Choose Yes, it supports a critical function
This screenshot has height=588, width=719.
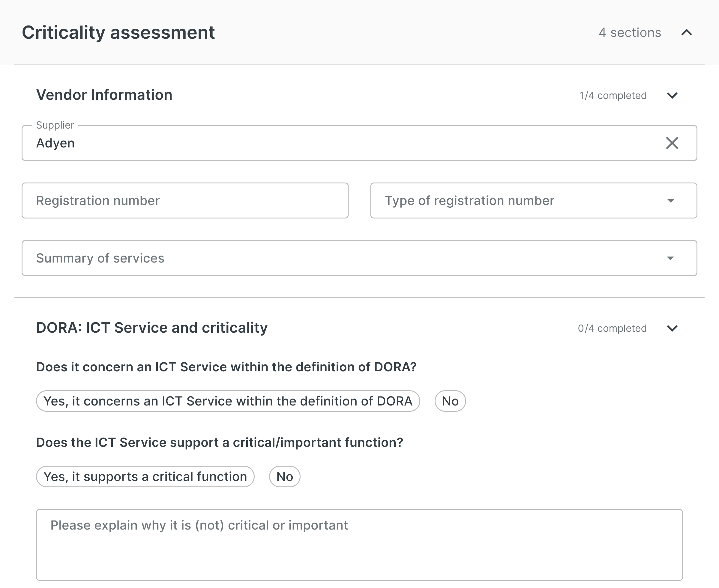pos(145,477)
